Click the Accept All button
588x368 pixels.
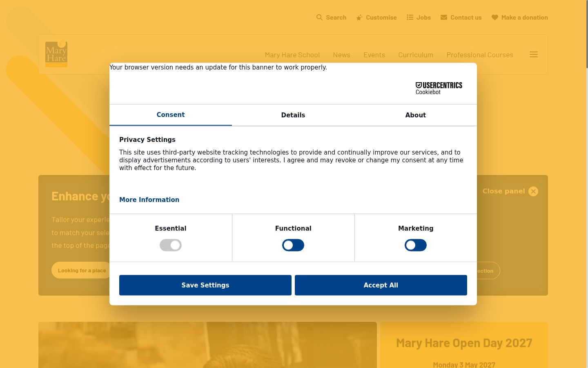coord(381,285)
